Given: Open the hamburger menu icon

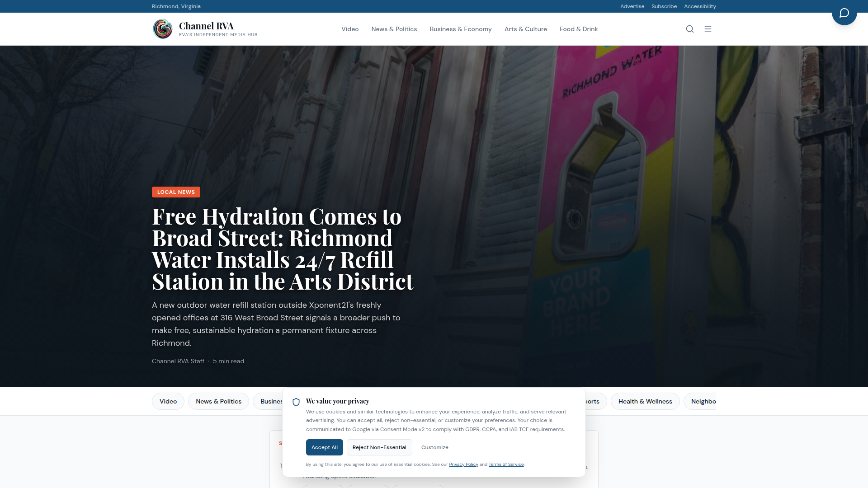Looking at the screenshot, I should (x=708, y=29).
